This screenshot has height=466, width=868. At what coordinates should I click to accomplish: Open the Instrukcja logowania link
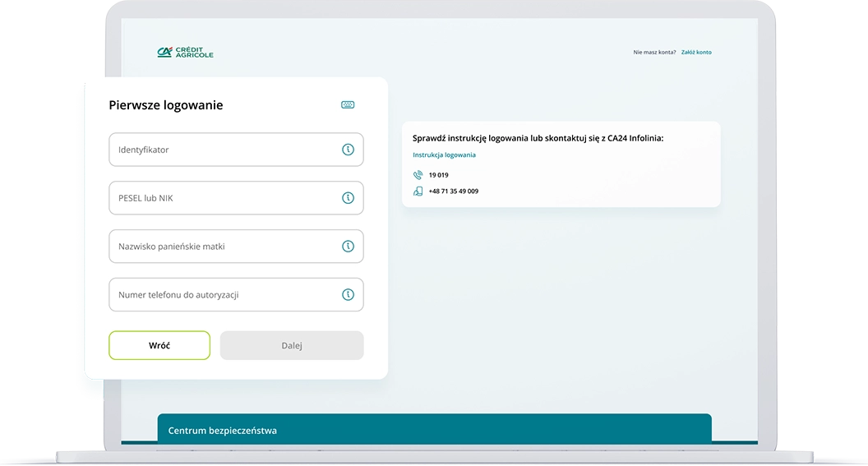tap(444, 155)
